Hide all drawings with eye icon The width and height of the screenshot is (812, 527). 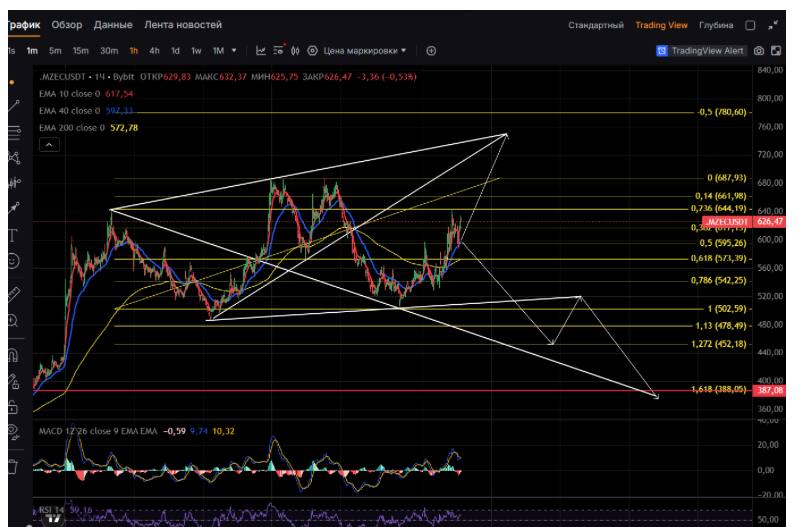pyautogui.click(x=13, y=432)
